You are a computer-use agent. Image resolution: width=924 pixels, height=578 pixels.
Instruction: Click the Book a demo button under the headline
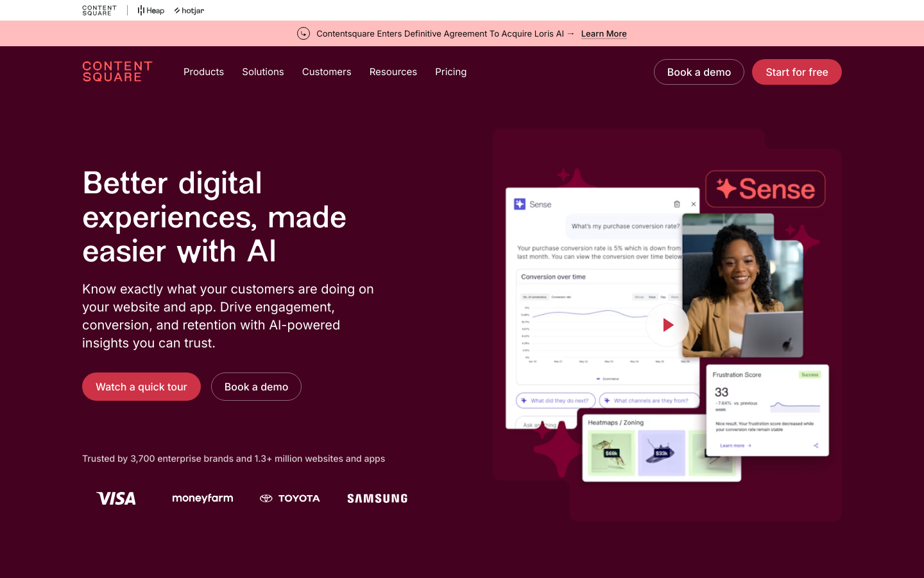tap(256, 387)
